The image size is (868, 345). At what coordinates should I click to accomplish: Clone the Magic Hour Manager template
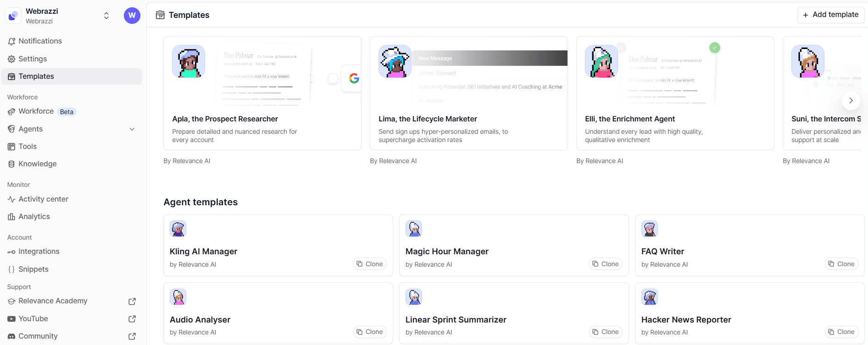(606, 264)
